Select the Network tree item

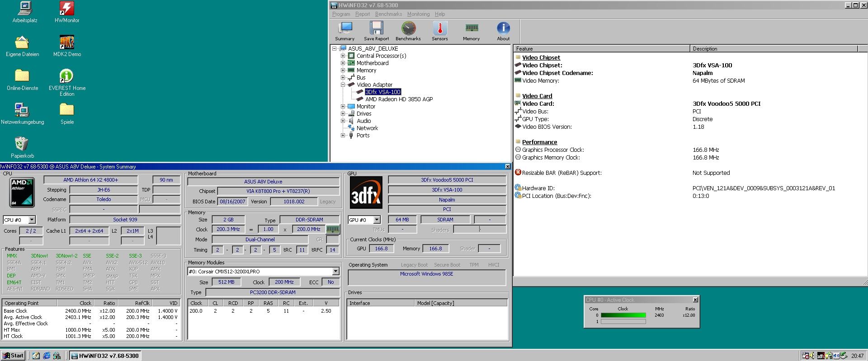(x=367, y=128)
